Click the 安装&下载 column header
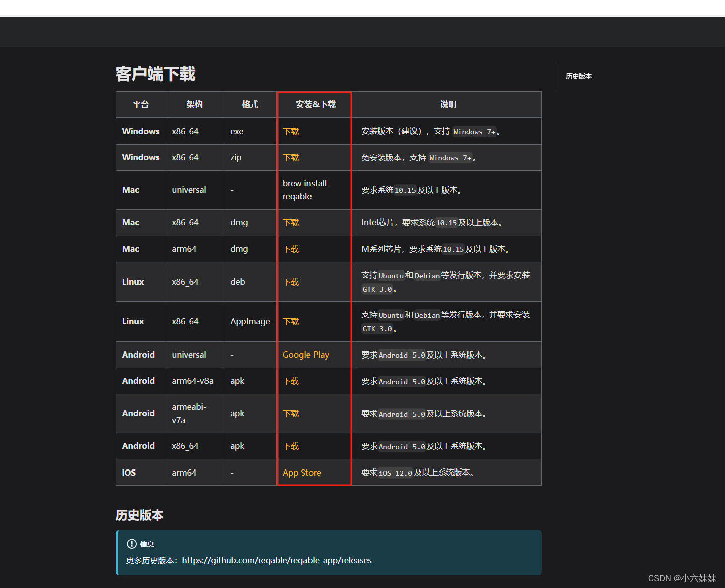The height and width of the screenshot is (588, 725). pyautogui.click(x=316, y=104)
